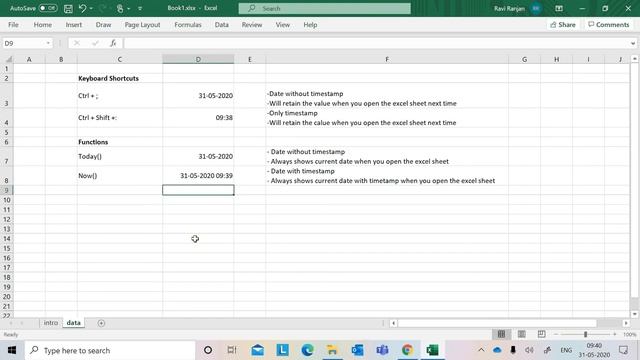Switch to the Formulas tab
This screenshot has height=360, width=640.
pyautogui.click(x=188, y=24)
